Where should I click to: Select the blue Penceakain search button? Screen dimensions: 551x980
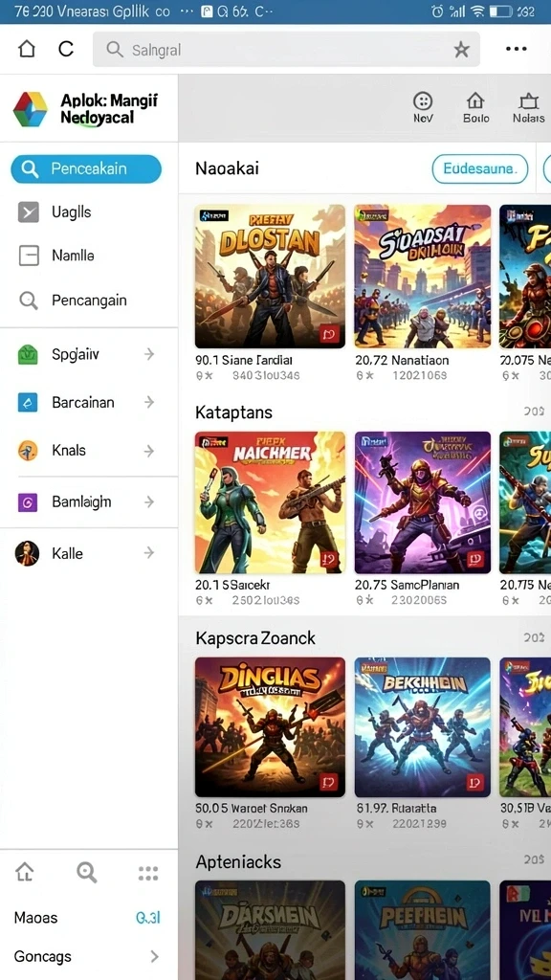86,168
